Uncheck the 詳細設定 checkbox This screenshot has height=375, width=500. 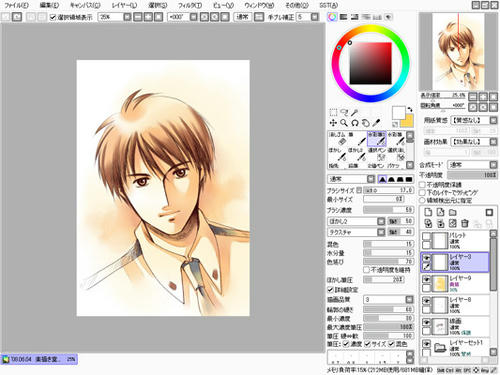(330, 289)
